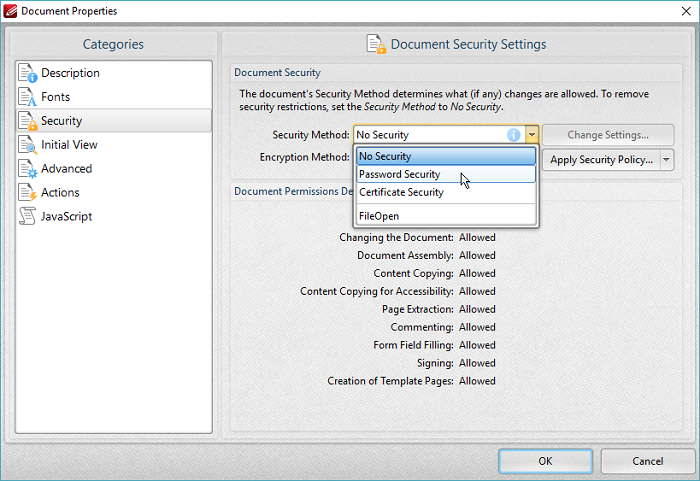
Task: Click the JavaScript category icon
Action: coord(28,217)
